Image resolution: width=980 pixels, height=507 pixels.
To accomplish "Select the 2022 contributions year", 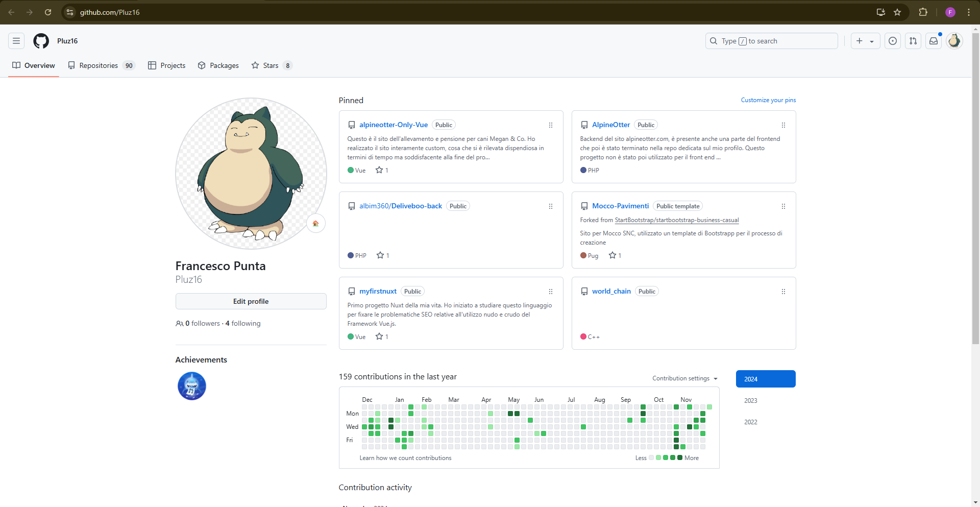I will pos(750,422).
